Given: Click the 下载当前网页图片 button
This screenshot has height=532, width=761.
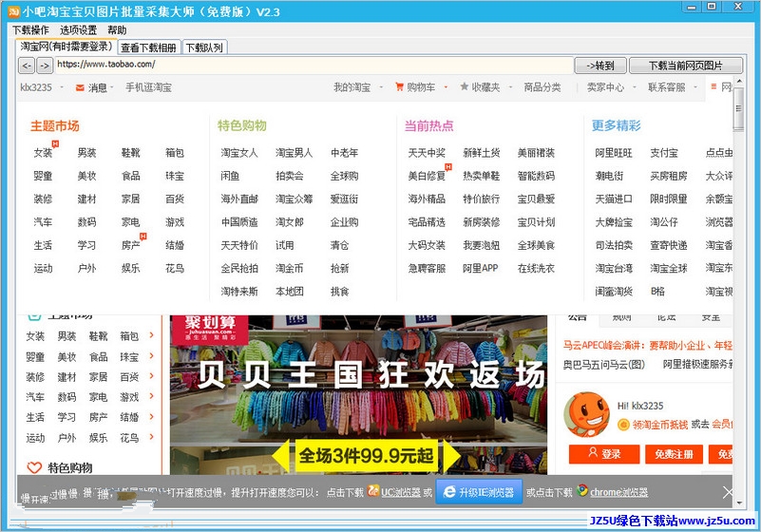Looking at the screenshot, I should [x=686, y=66].
